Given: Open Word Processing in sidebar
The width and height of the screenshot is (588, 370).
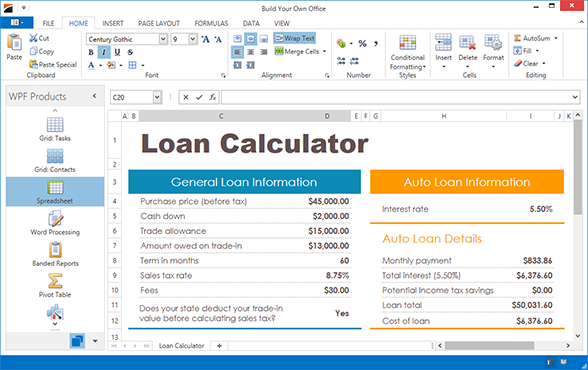Looking at the screenshot, I should click(55, 223).
